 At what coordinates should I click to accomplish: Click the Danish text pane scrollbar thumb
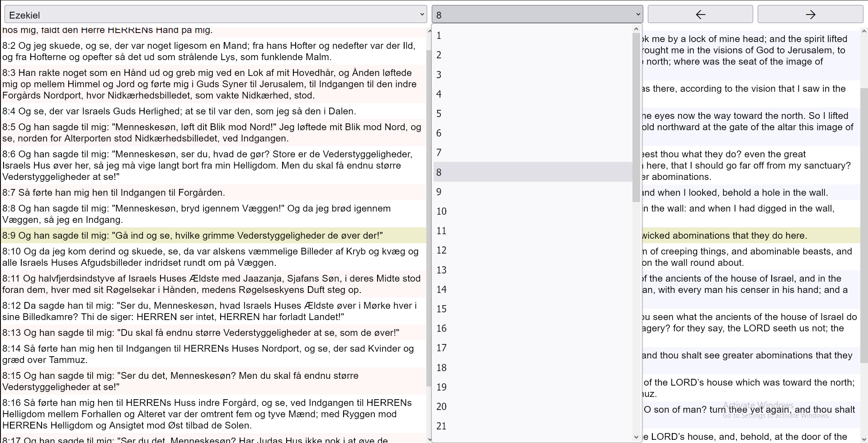click(x=429, y=218)
